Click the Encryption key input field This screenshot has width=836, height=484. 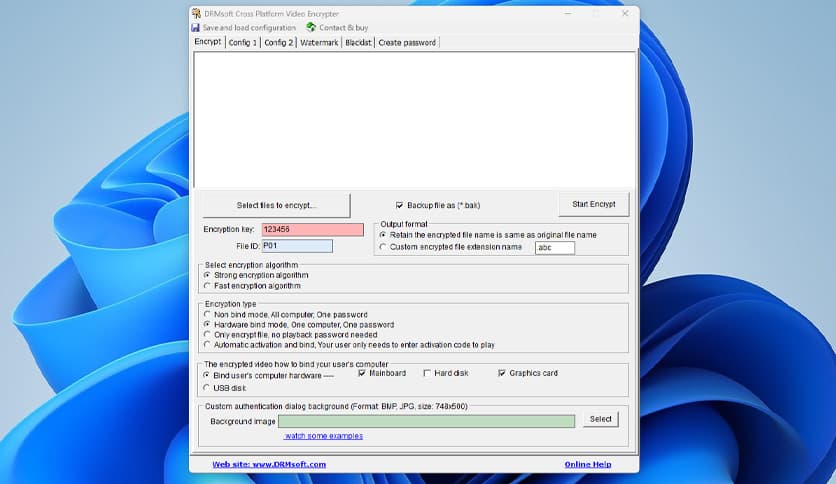(312, 229)
